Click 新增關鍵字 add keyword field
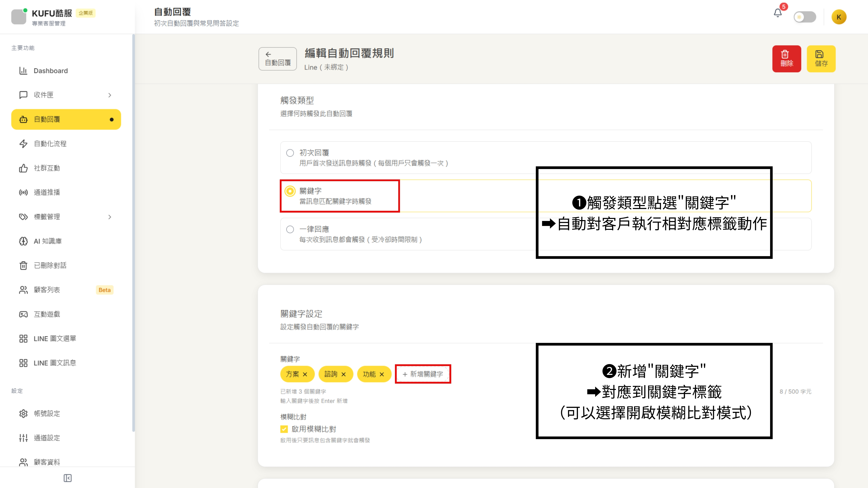 click(x=423, y=374)
